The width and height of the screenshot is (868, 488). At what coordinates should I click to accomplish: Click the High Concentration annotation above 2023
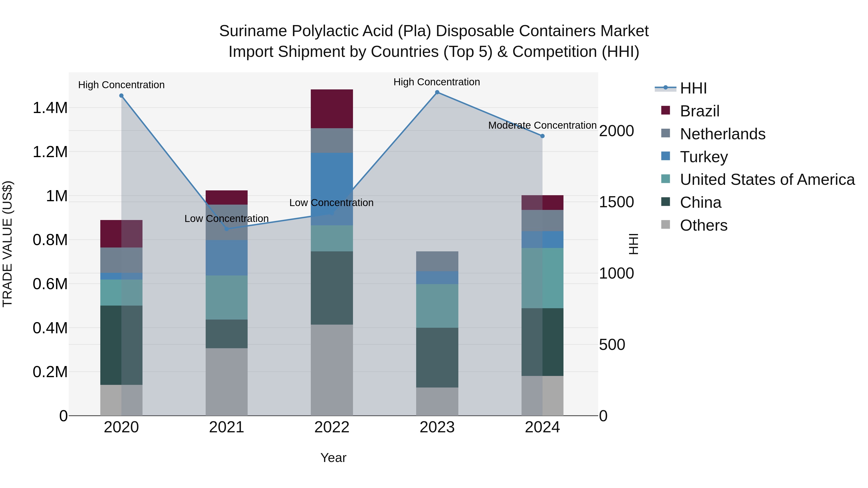click(437, 82)
